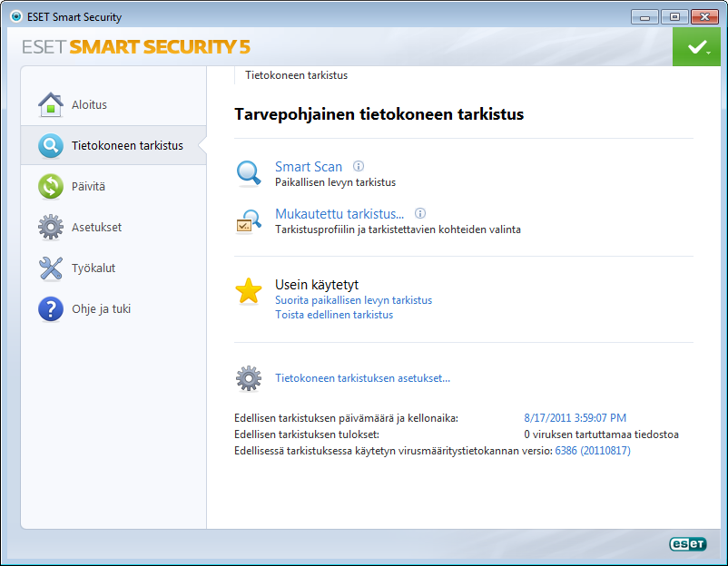Image resolution: width=728 pixels, height=566 pixels.
Task: Open Ohje ja tuki section
Action: point(113,309)
